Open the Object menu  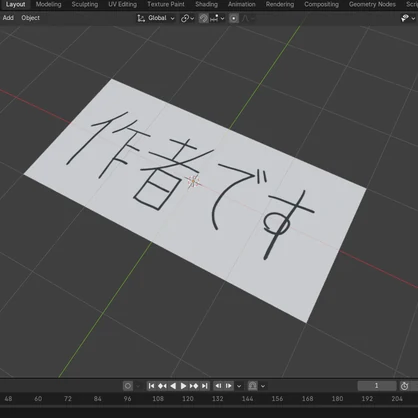pyautogui.click(x=31, y=18)
